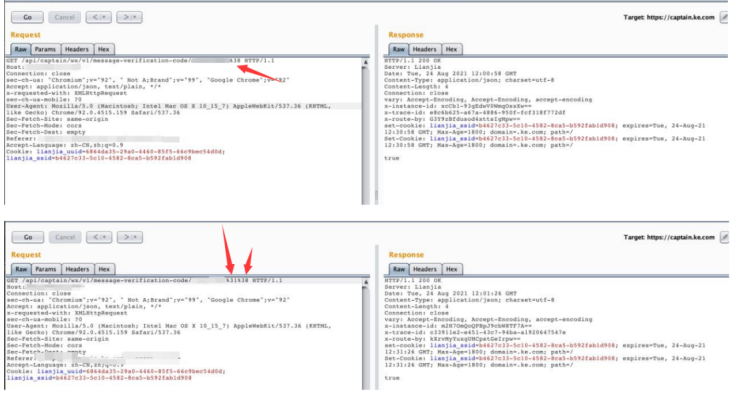The image size is (750, 403).
Task: Go to next request in bottom panel history
Action: pos(130,237)
